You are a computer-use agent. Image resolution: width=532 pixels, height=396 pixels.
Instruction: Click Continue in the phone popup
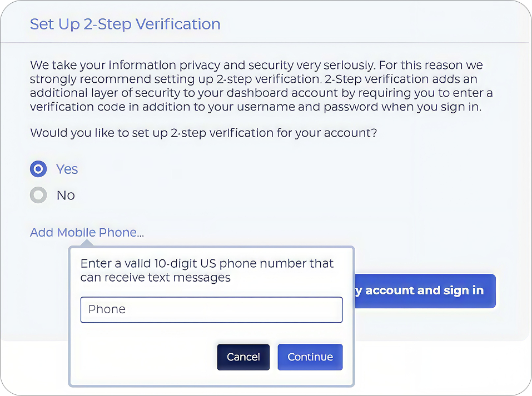tap(310, 357)
